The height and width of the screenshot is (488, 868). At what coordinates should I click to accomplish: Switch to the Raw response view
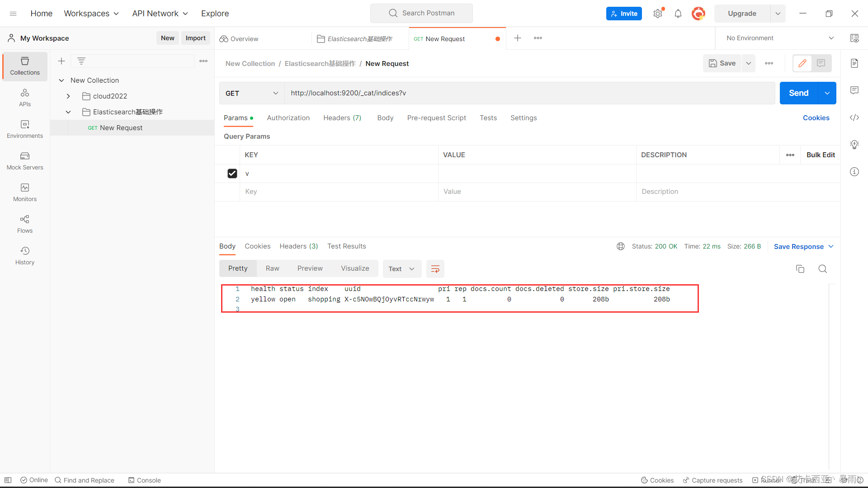pos(273,268)
